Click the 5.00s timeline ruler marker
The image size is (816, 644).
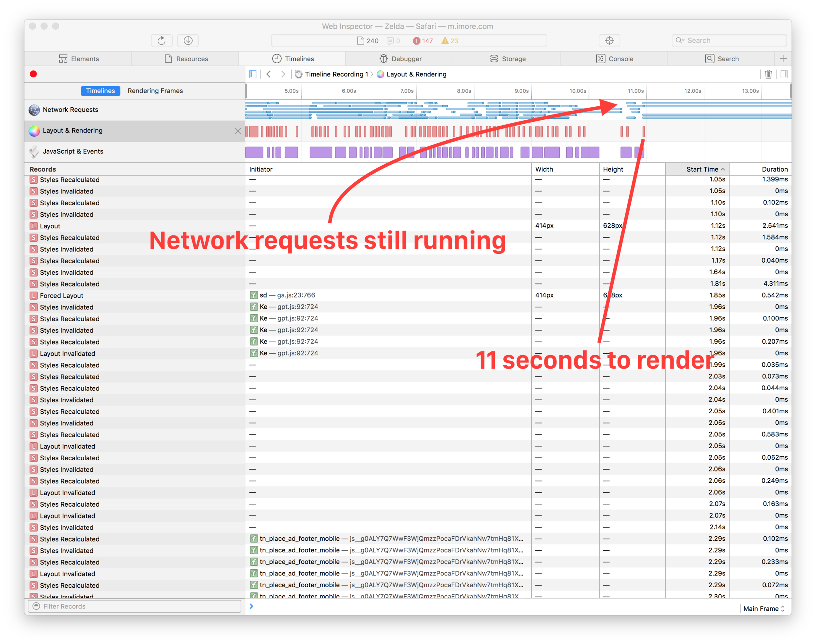291,91
